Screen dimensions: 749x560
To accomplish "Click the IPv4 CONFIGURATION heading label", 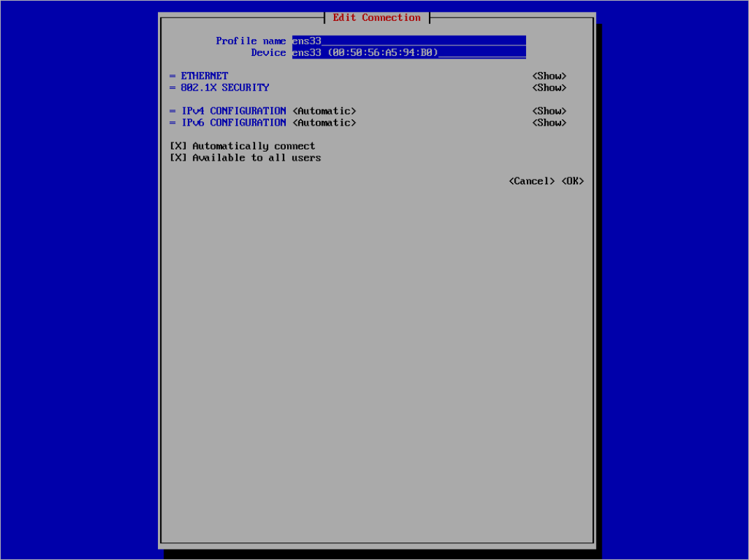I will [x=233, y=111].
